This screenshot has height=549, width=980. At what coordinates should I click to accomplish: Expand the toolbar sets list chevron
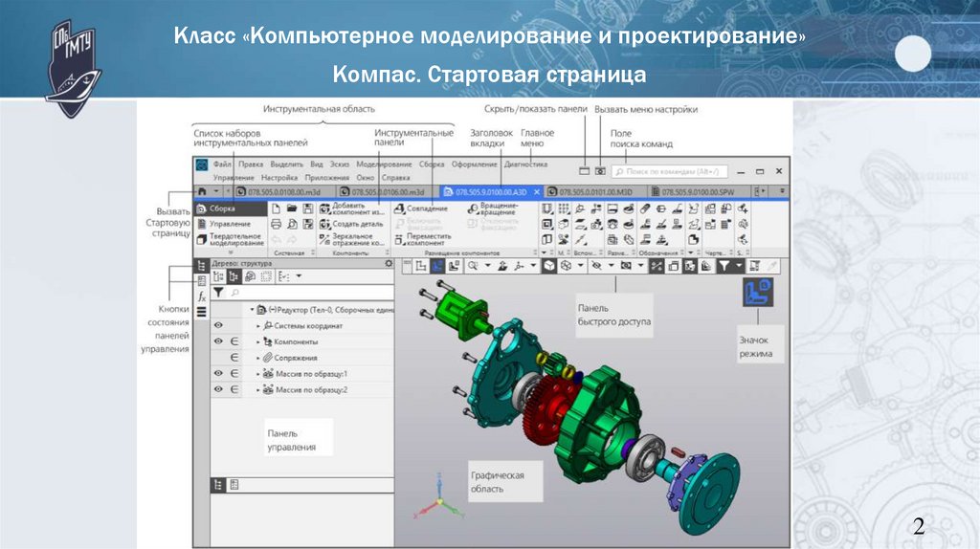click(231, 253)
